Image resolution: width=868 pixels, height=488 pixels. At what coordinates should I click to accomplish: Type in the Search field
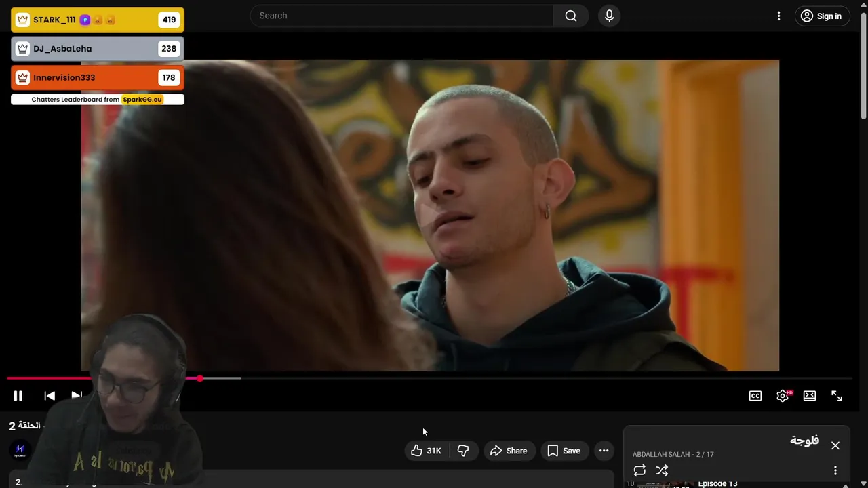coord(402,16)
